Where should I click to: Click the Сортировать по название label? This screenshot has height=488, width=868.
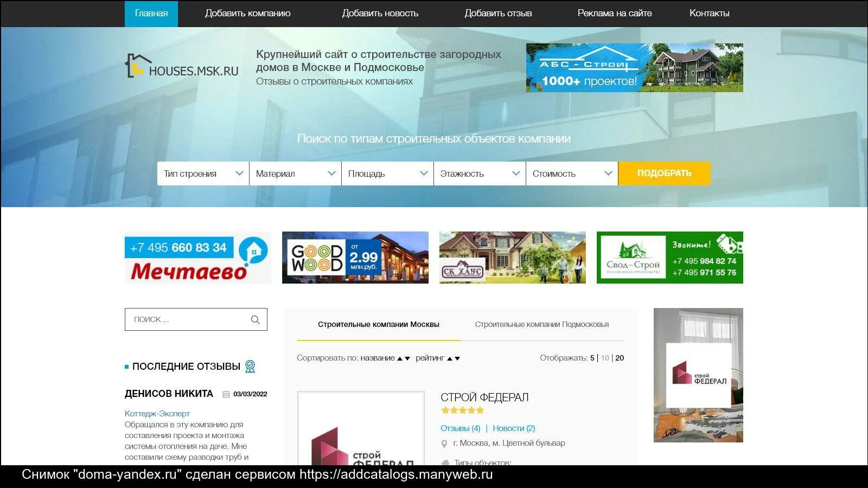click(x=346, y=358)
